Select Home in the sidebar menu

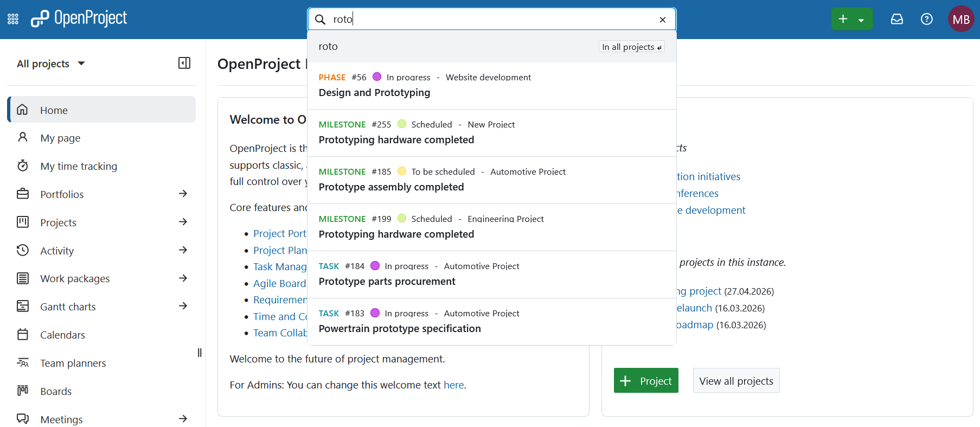[101, 110]
